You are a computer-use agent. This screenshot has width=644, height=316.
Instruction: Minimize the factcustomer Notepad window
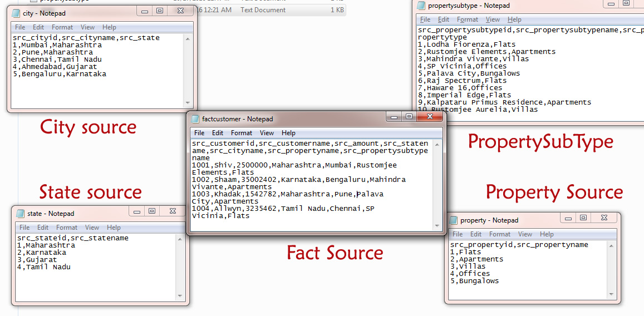(x=394, y=116)
